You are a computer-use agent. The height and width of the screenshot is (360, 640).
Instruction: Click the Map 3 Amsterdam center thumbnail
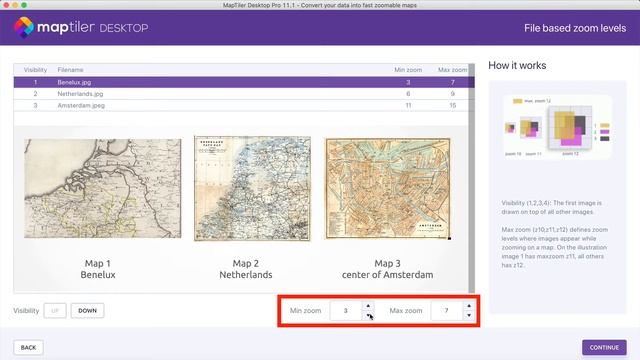point(388,189)
